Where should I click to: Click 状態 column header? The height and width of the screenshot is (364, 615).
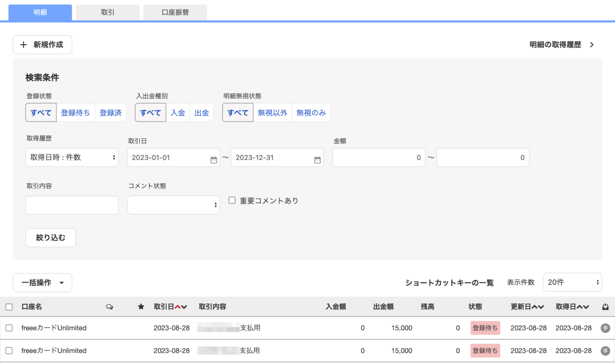click(475, 307)
